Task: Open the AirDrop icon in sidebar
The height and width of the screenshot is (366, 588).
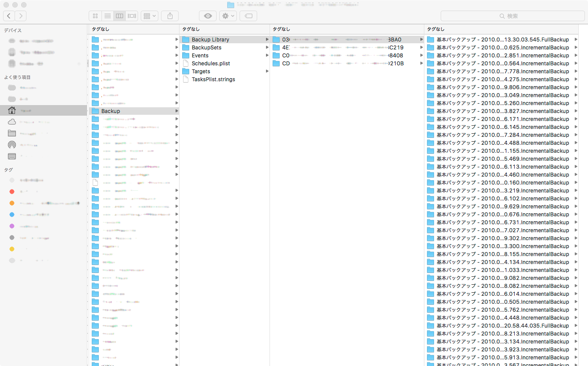Action: coord(12,145)
